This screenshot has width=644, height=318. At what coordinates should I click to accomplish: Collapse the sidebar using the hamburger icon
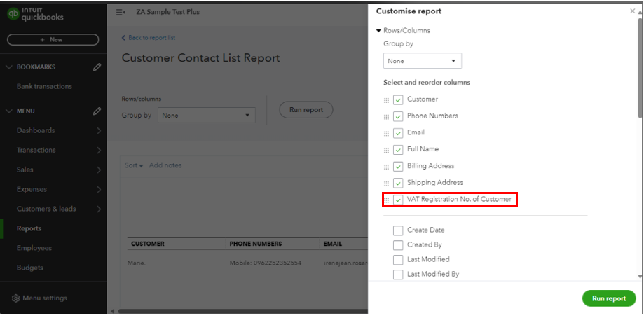pos(120,12)
